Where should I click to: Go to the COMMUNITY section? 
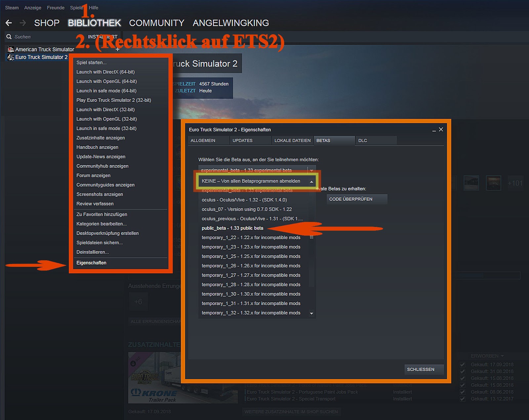[x=157, y=23]
